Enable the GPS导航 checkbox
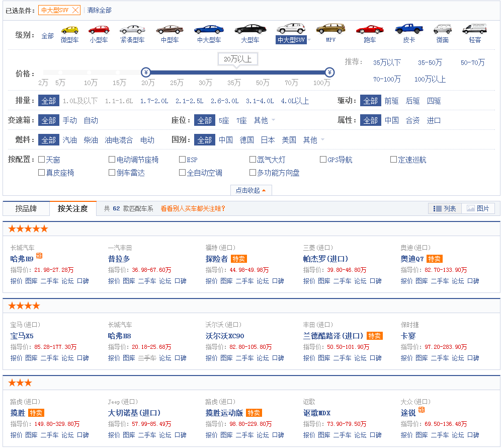 coord(323,159)
